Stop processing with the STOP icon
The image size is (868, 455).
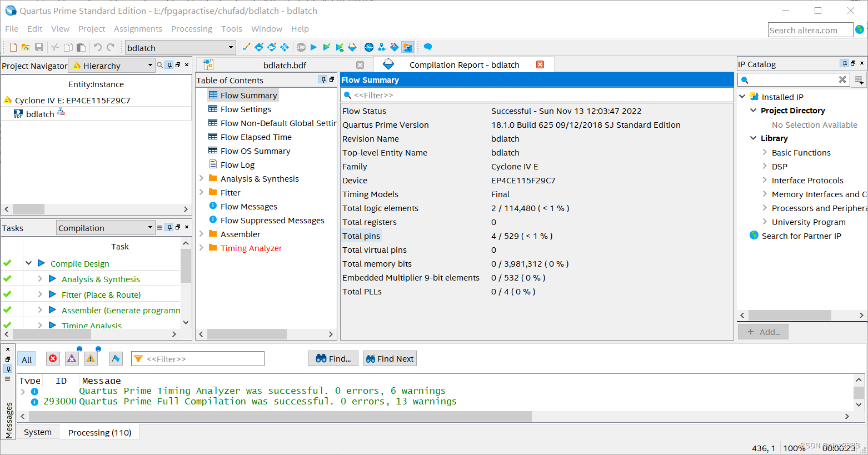pyautogui.click(x=301, y=47)
